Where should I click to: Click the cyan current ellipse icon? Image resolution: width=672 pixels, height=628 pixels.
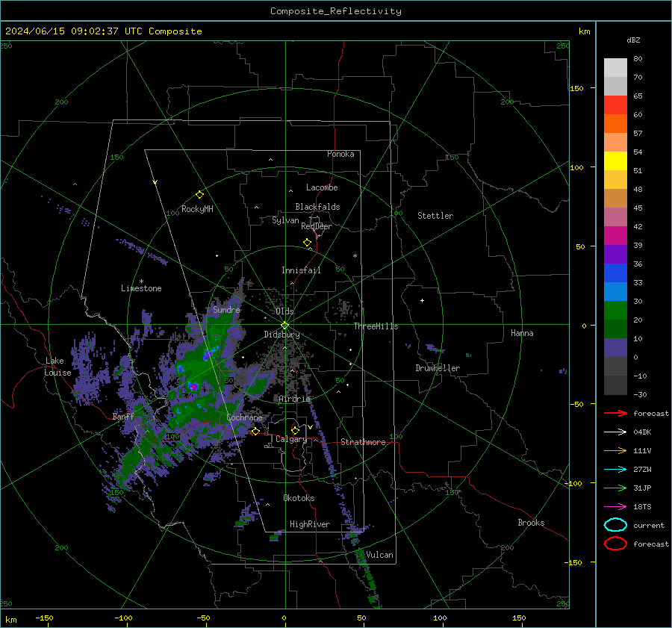(615, 525)
